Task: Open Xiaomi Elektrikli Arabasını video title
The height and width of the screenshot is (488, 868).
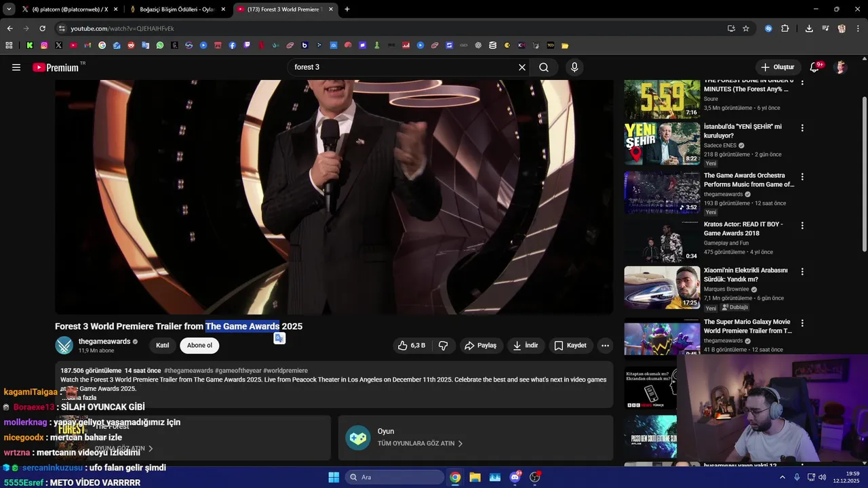Action: (746, 274)
